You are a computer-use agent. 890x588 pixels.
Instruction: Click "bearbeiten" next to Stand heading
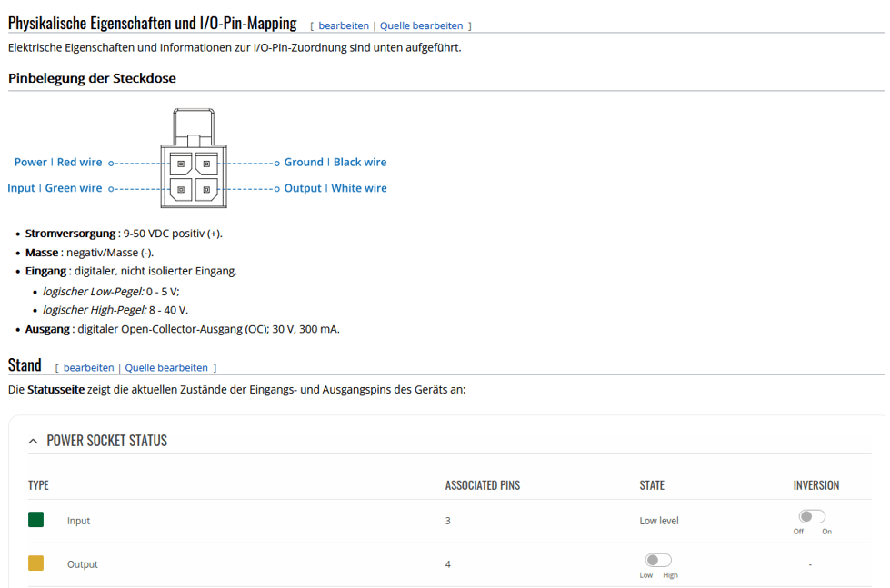(x=89, y=367)
